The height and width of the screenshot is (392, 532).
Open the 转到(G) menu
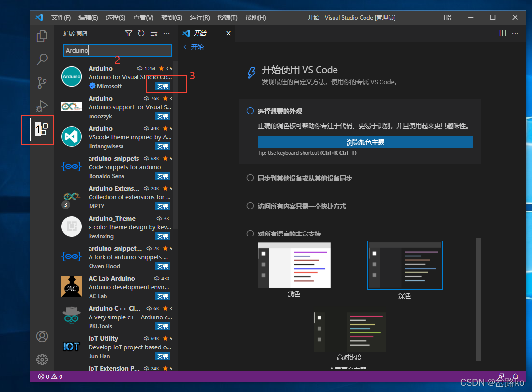click(x=171, y=17)
